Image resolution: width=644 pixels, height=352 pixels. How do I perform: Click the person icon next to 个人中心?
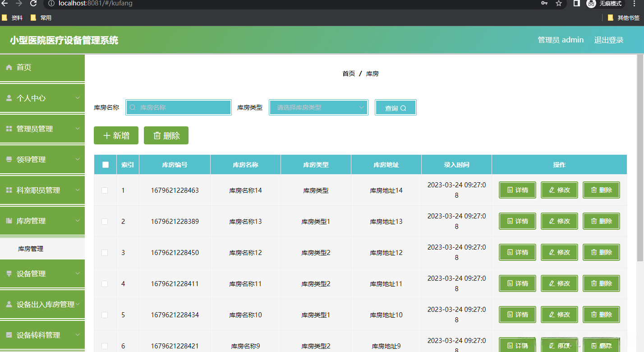(9, 98)
